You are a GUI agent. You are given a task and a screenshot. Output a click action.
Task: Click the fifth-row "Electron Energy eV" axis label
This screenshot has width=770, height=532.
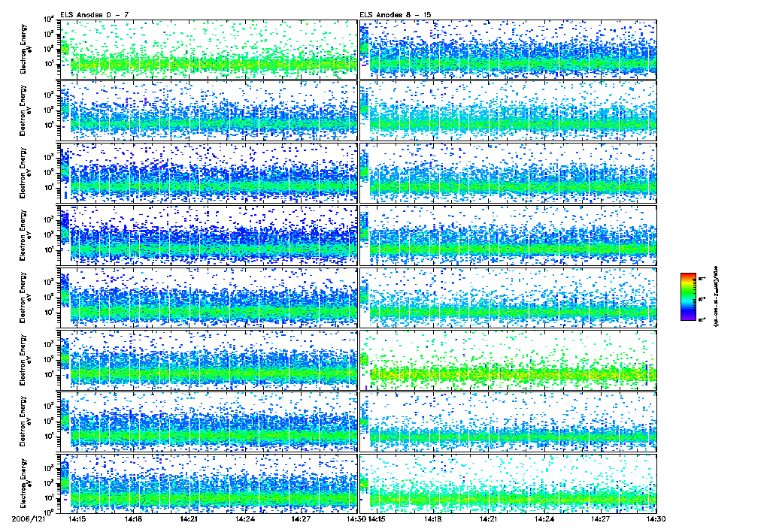coord(25,298)
